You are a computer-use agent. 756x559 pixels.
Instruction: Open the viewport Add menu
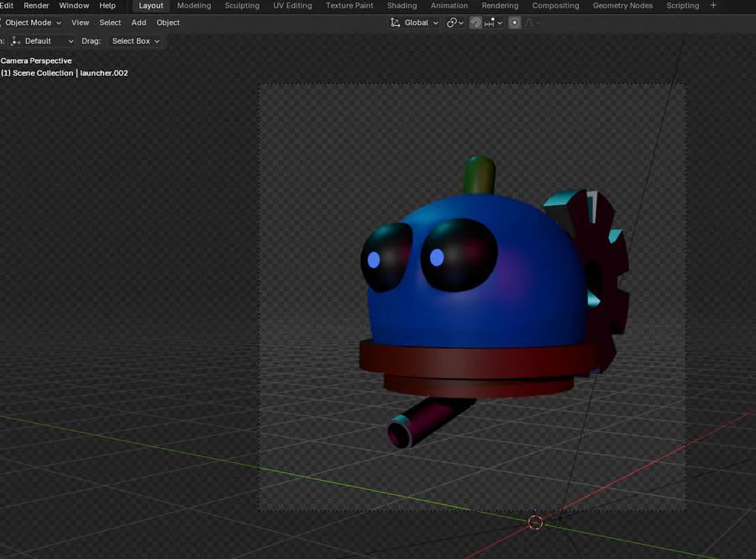pyautogui.click(x=139, y=23)
